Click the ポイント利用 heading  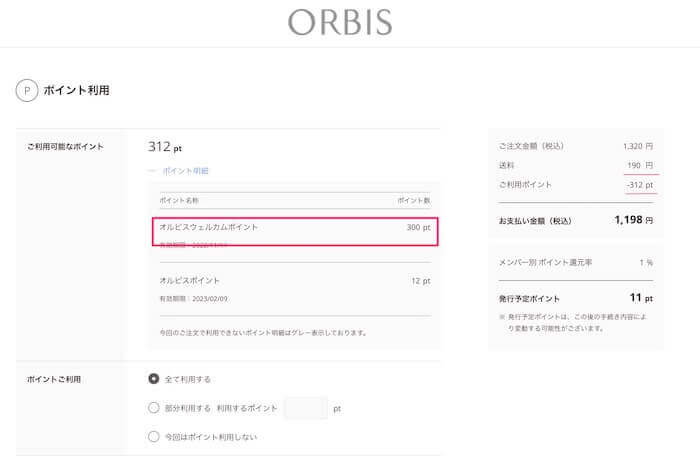76,91
